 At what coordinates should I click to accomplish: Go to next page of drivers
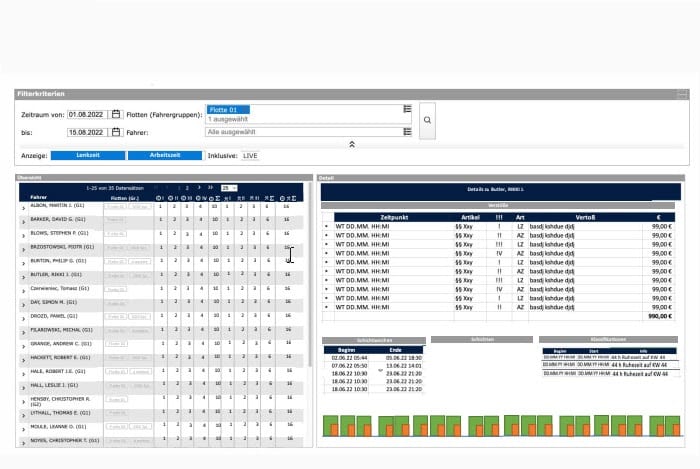(x=199, y=188)
